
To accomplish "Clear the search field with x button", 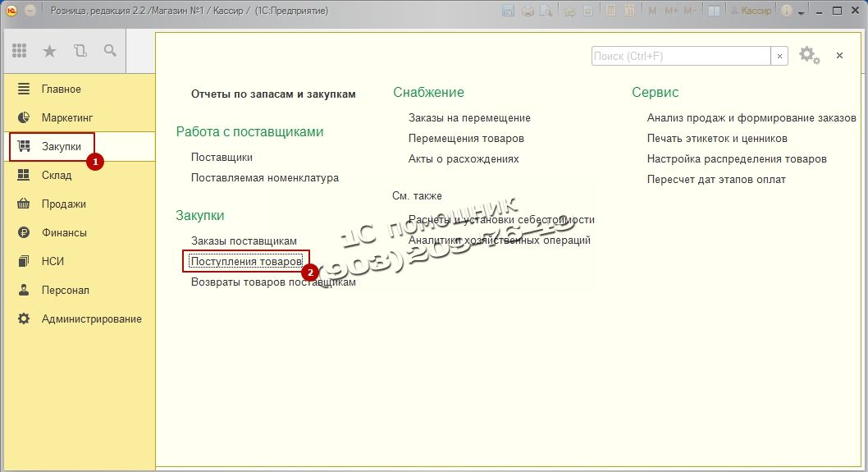I will coord(780,56).
